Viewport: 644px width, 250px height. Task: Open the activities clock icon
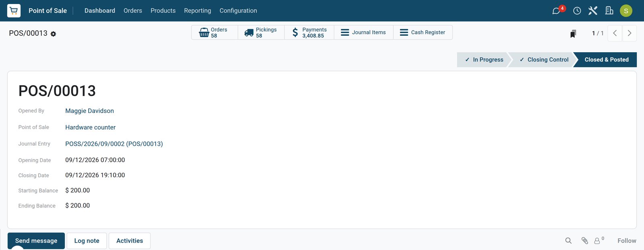(577, 11)
